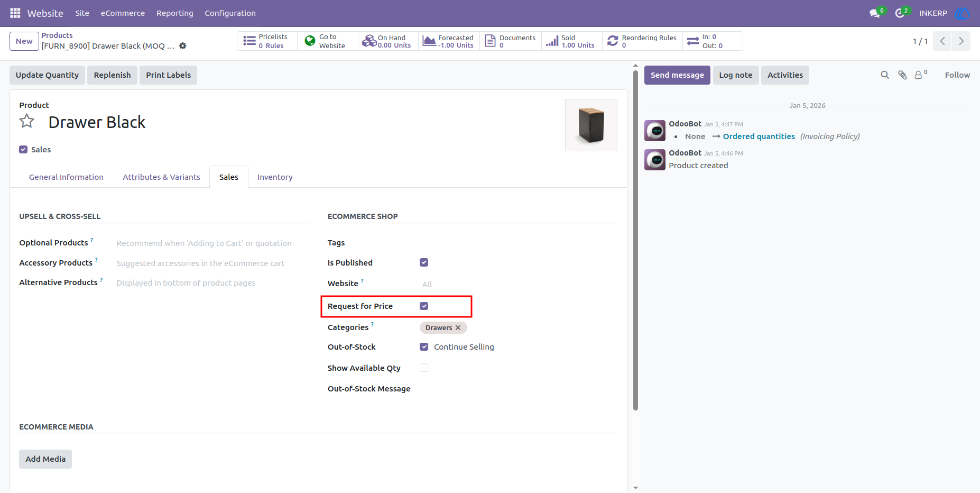Screen dimensions: 980x493
Task: Open the conversations chat icon in the top bar
Action: [x=875, y=13]
